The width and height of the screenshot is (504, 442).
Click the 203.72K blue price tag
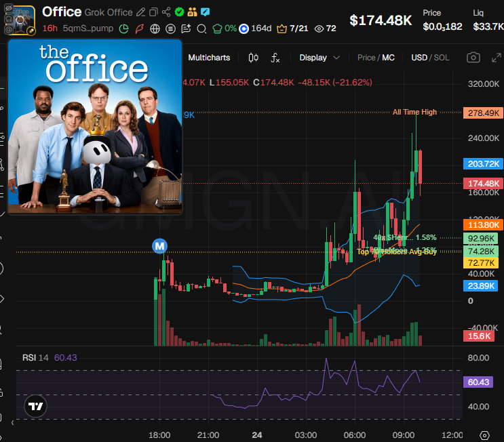point(483,164)
